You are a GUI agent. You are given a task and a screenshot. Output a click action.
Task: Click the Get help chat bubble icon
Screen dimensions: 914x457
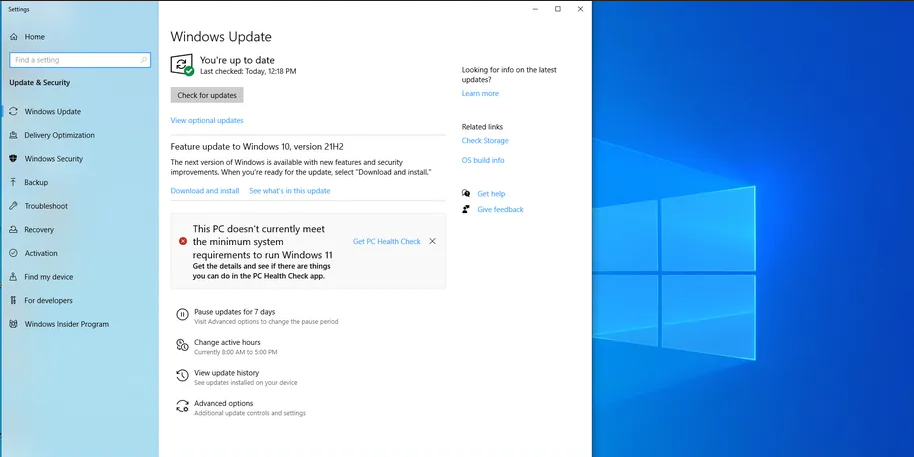tap(466, 194)
